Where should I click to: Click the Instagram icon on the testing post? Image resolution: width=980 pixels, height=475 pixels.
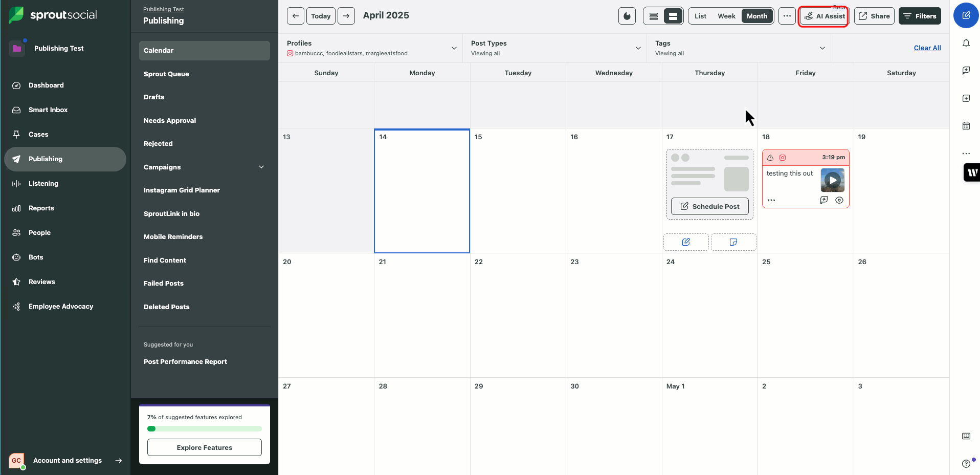pyautogui.click(x=783, y=158)
